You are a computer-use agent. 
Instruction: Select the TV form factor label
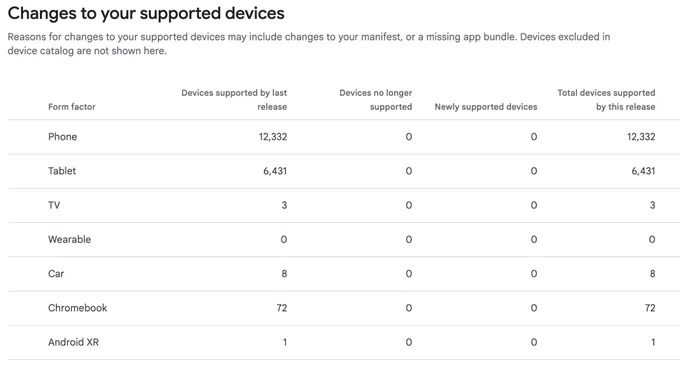pos(54,205)
